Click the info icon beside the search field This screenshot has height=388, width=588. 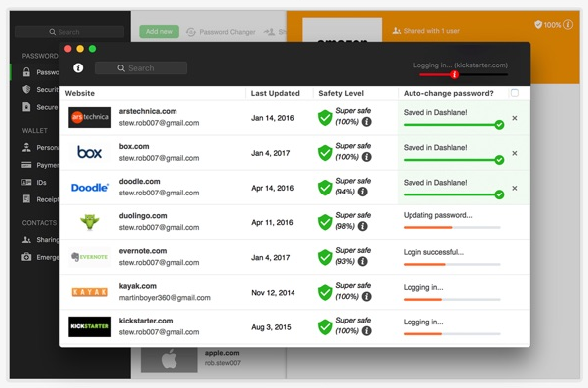(78, 67)
